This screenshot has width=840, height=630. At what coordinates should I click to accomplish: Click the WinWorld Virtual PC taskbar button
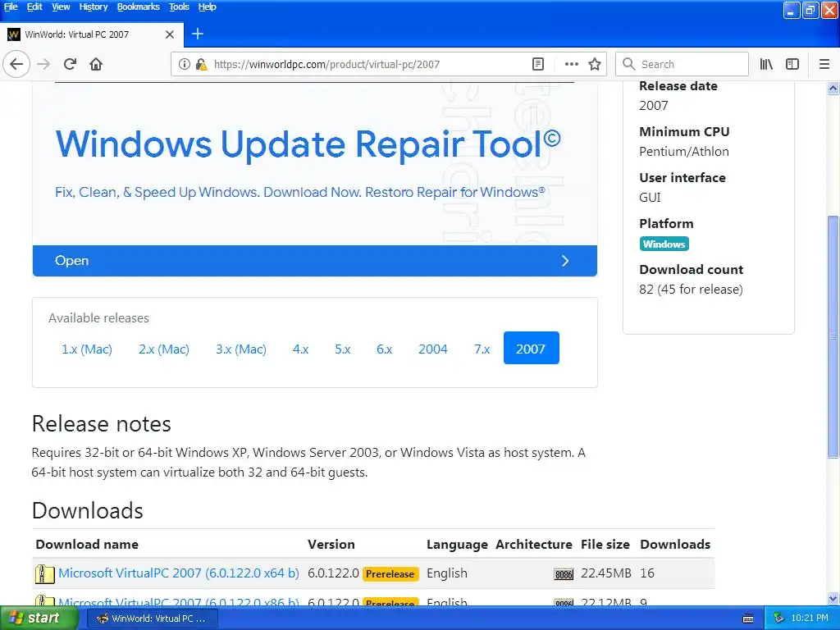pyautogui.click(x=152, y=619)
